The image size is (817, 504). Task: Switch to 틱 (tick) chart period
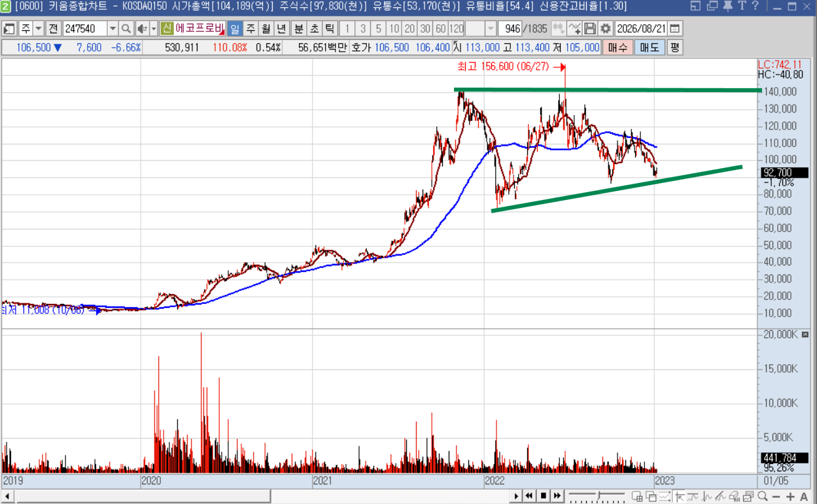[x=330, y=29]
